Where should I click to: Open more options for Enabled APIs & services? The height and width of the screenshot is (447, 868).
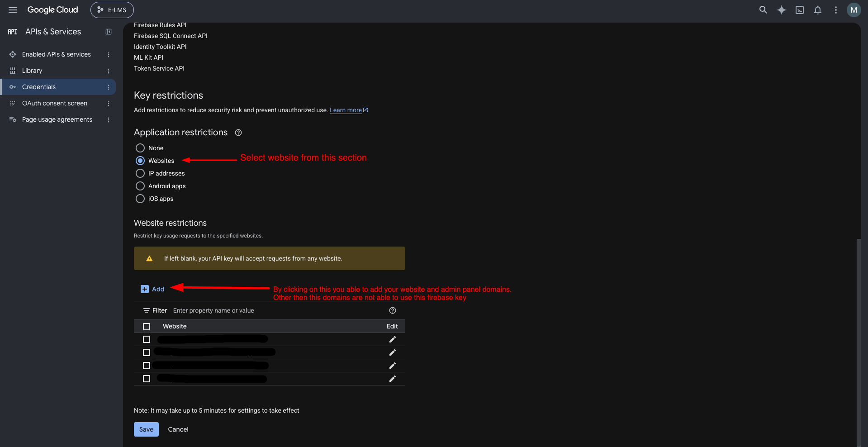pos(109,54)
